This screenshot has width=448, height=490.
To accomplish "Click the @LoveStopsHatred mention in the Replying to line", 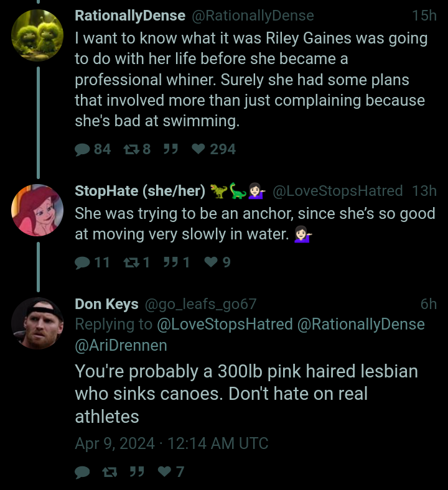I will (225, 325).
